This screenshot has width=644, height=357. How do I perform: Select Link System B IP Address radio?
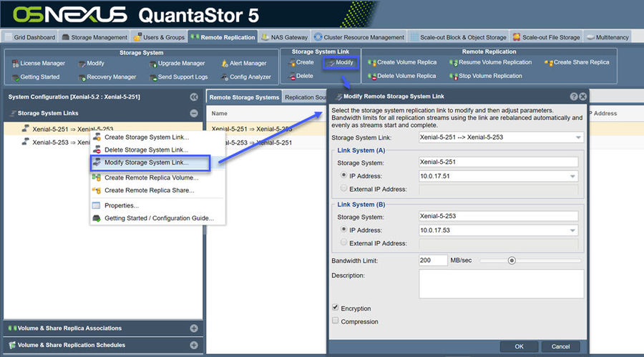[x=343, y=230]
